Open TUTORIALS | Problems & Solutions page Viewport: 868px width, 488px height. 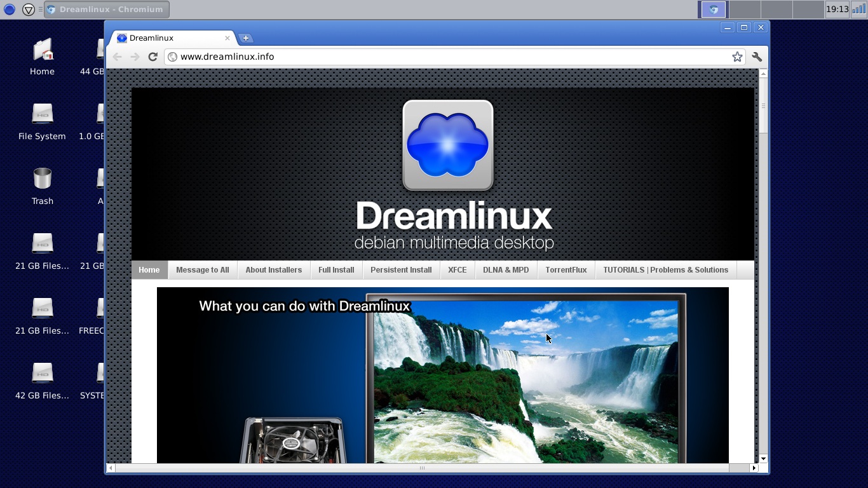tap(666, 270)
